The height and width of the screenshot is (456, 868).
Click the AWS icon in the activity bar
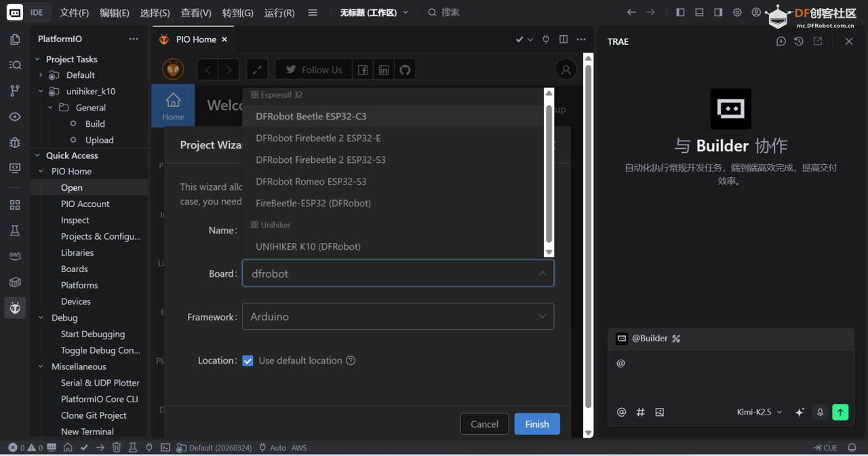[15, 255]
